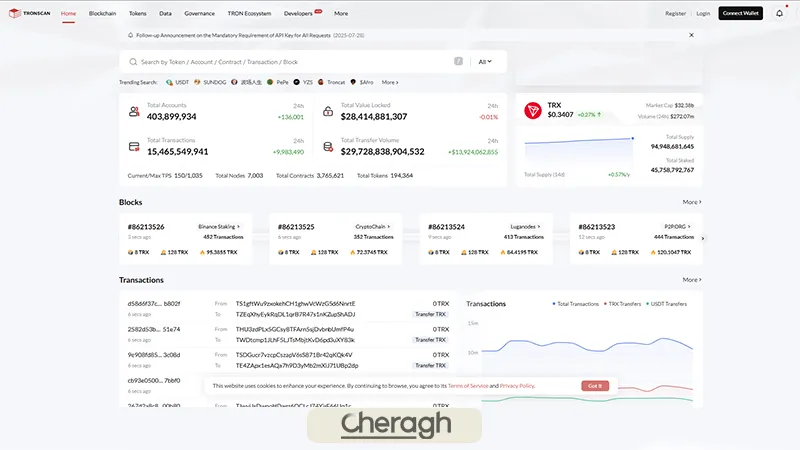Open address THU3zdPLx5GCsy8TFArn5sjDvbnbUmfP4u

[x=294, y=329]
